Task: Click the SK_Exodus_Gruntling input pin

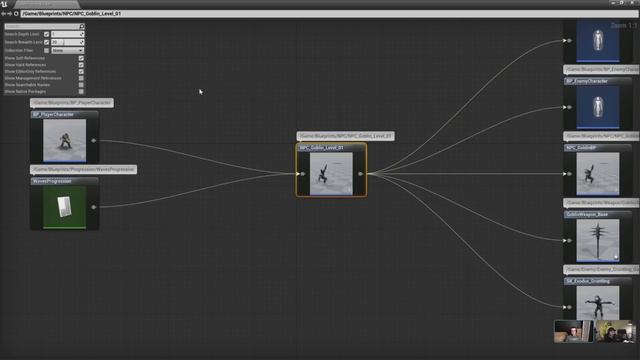Action: pos(569,307)
